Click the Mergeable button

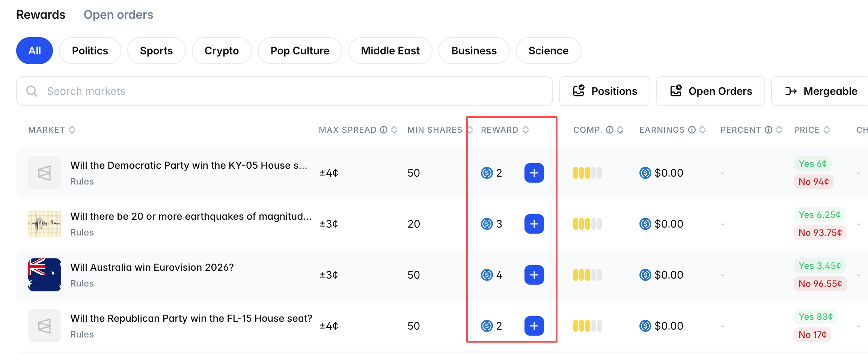coord(821,91)
